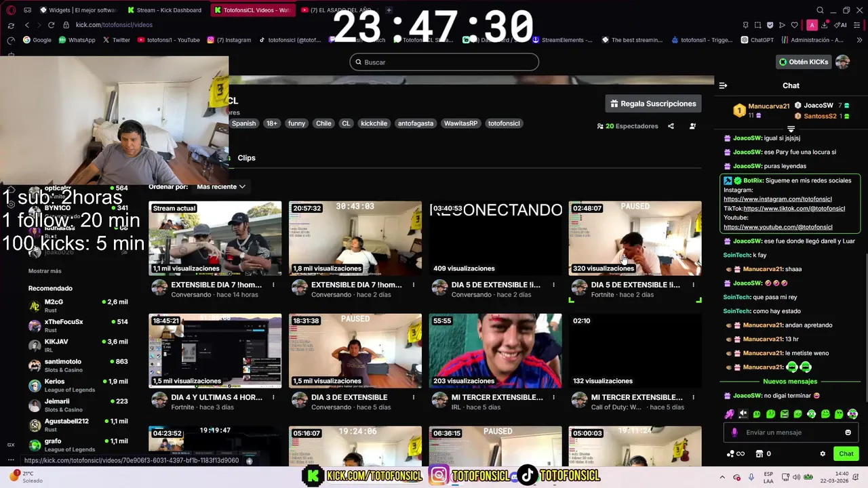The width and height of the screenshot is (868, 488).
Task: Click the last emote in quick emote row
Action: [852, 413]
